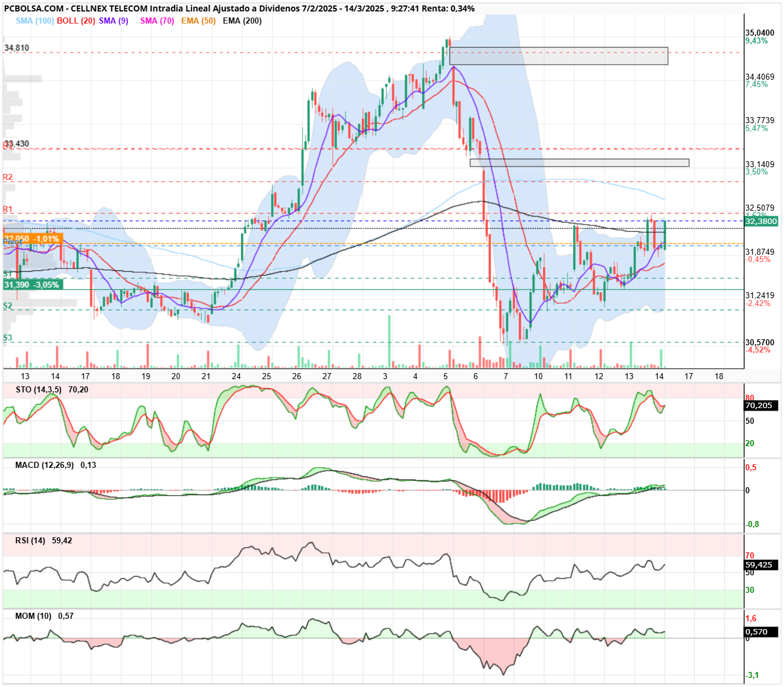The image size is (784, 687).
Task: Select the 34,4069 price axis label
Action: point(760,77)
